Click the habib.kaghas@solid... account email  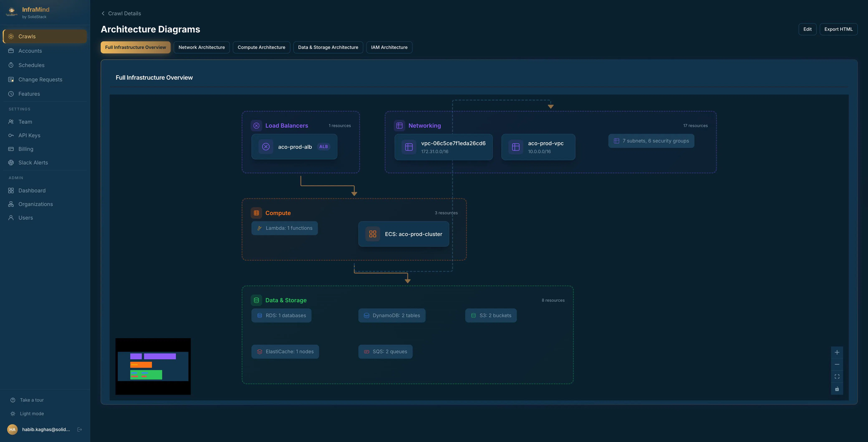click(x=46, y=429)
